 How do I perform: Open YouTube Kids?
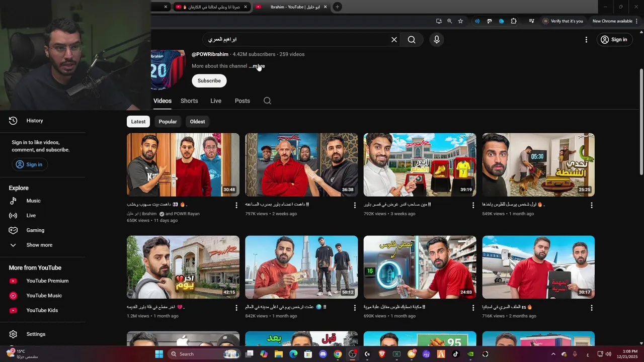(x=42, y=310)
